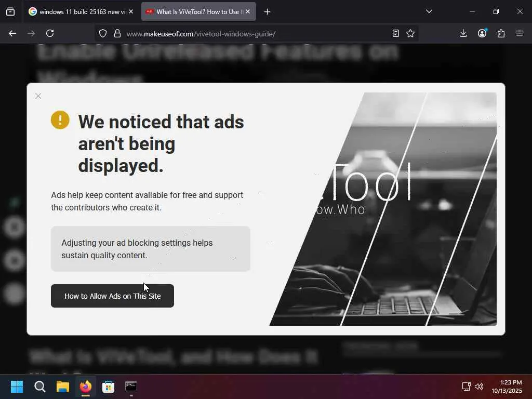Minimize the Firefox window
532x399 pixels.
[472, 11]
